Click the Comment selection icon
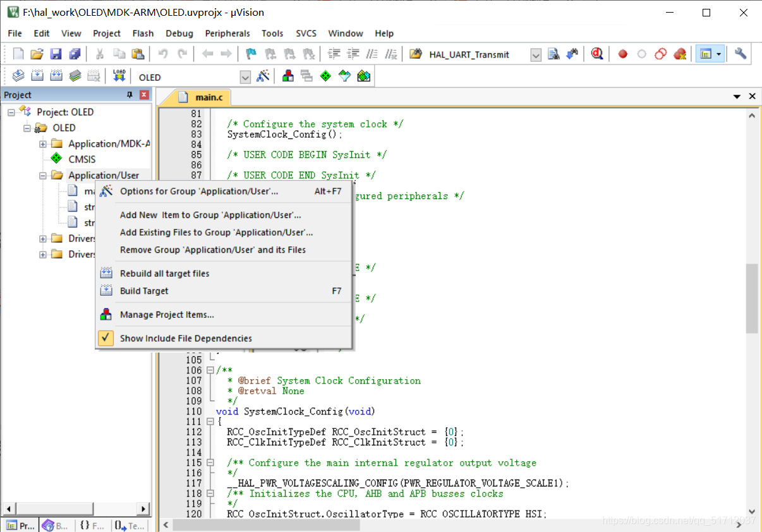Viewport: 762px width, 532px height. pyautogui.click(x=373, y=54)
